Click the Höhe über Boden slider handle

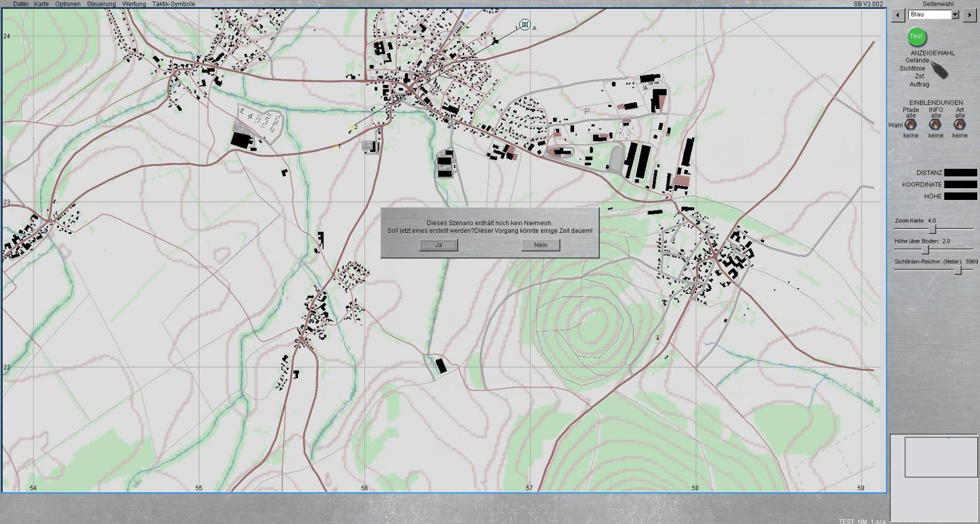coord(925,249)
